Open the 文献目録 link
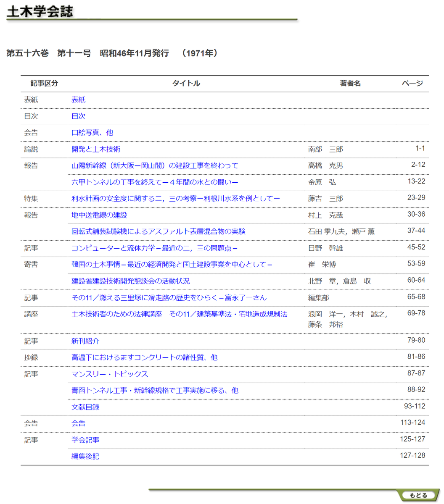The width and height of the screenshot is (444, 504). tap(85, 407)
